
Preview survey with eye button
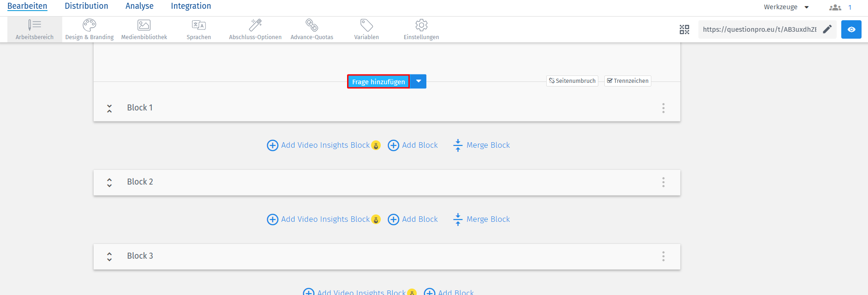click(851, 29)
